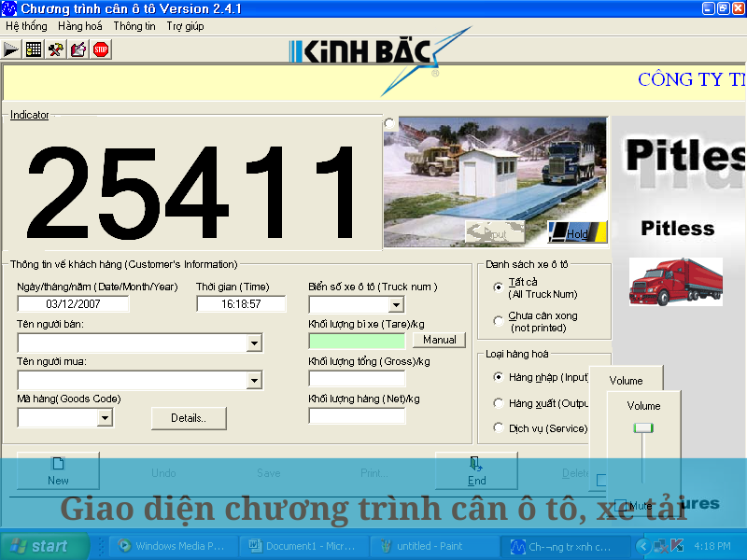Click the End button

tap(476, 470)
